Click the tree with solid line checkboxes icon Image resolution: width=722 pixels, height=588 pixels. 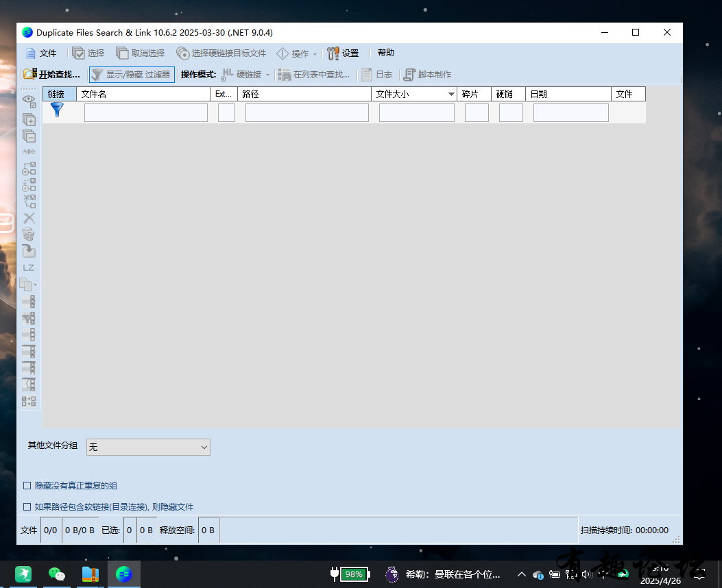tap(29, 169)
